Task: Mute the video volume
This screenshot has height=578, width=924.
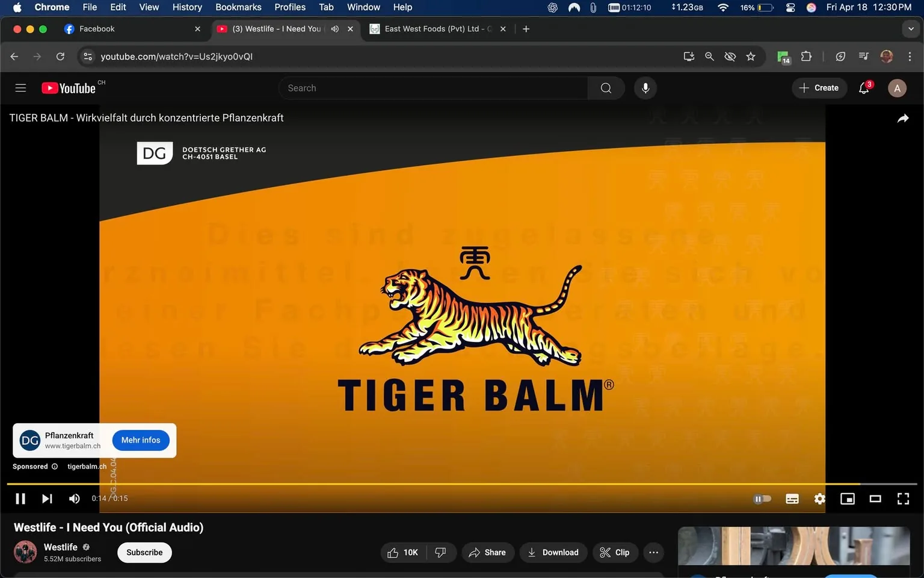Action: [73, 498]
